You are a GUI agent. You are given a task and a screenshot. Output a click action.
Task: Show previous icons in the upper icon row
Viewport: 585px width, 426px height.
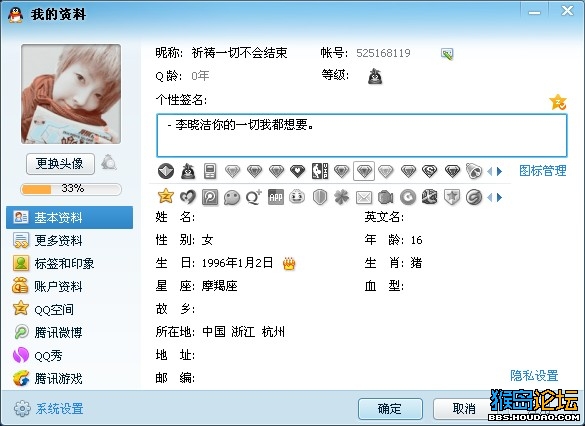coord(490,171)
